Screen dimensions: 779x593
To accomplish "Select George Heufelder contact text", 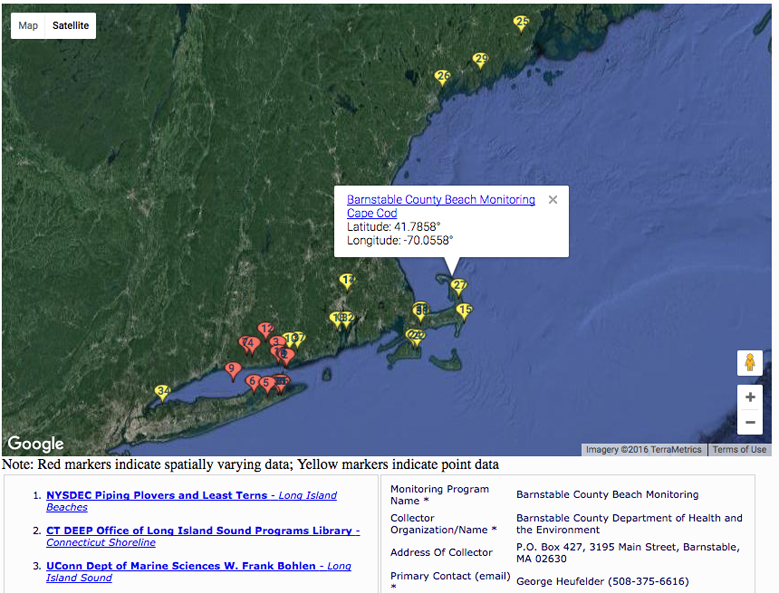I will (x=603, y=581).
